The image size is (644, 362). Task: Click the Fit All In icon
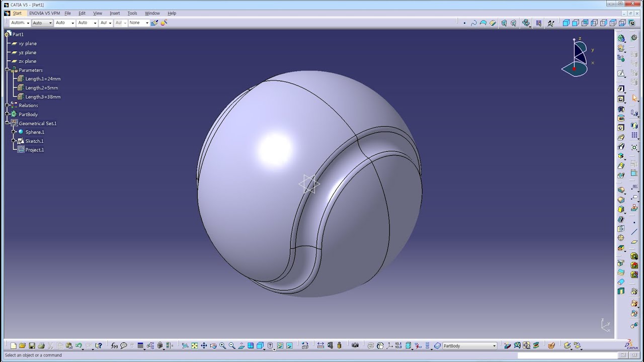pos(194,346)
